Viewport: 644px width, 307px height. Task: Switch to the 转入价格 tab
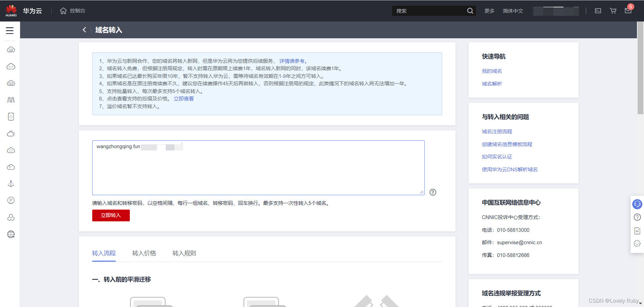[144, 253]
